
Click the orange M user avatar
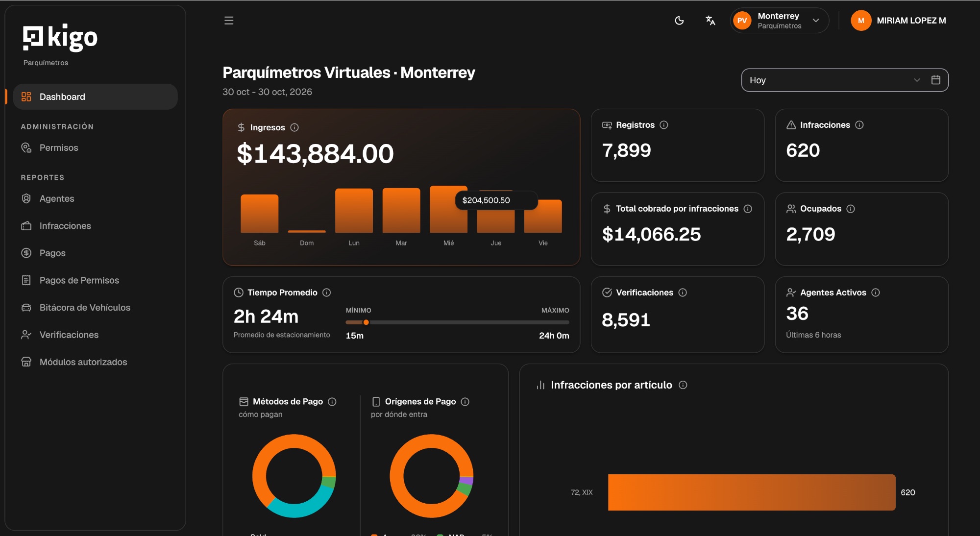tap(861, 21)
